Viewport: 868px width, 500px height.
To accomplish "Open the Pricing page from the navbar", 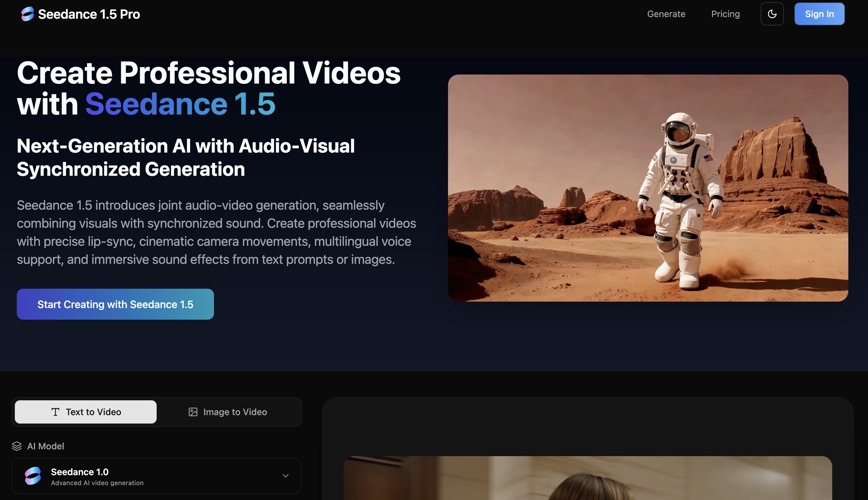I will (725, 14).
